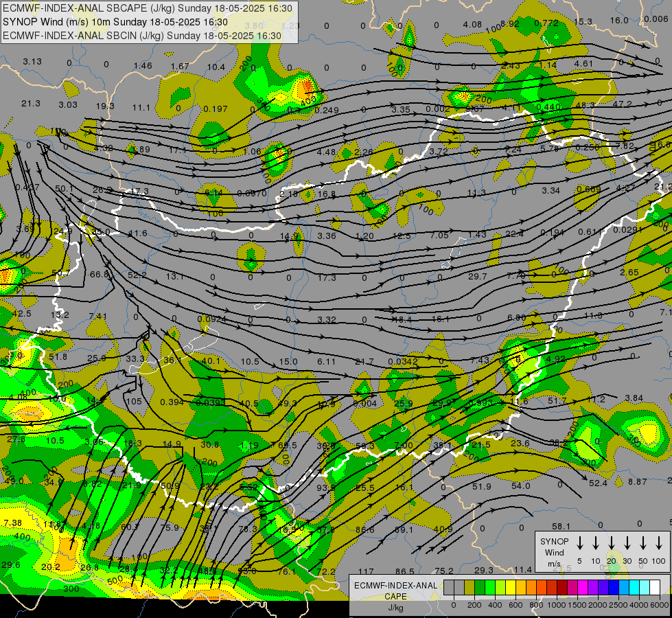Viewport: 672px width, 618px height.
Task: Click the map value 8.87
Action: (637, 481)
